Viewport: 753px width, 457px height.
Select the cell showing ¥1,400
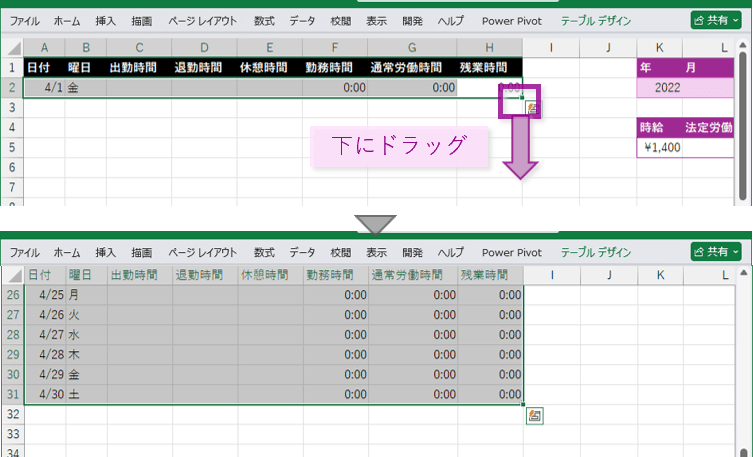click(660, 147)
